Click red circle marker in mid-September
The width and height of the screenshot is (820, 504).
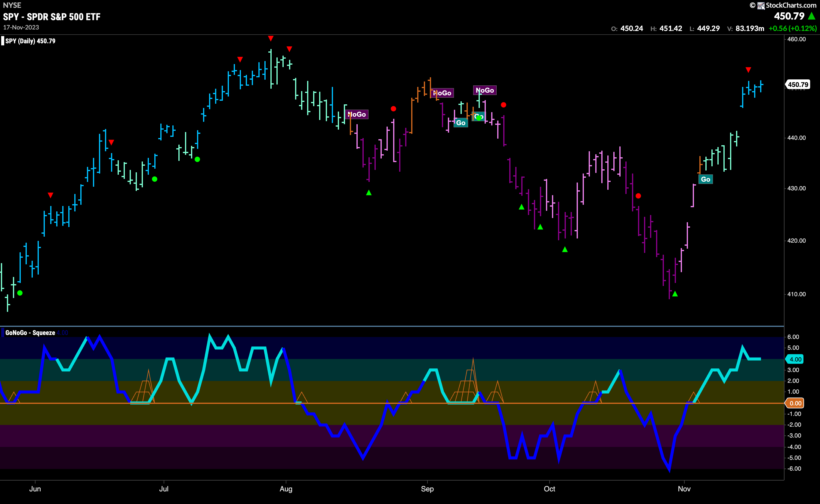click(x=504, y=105)
